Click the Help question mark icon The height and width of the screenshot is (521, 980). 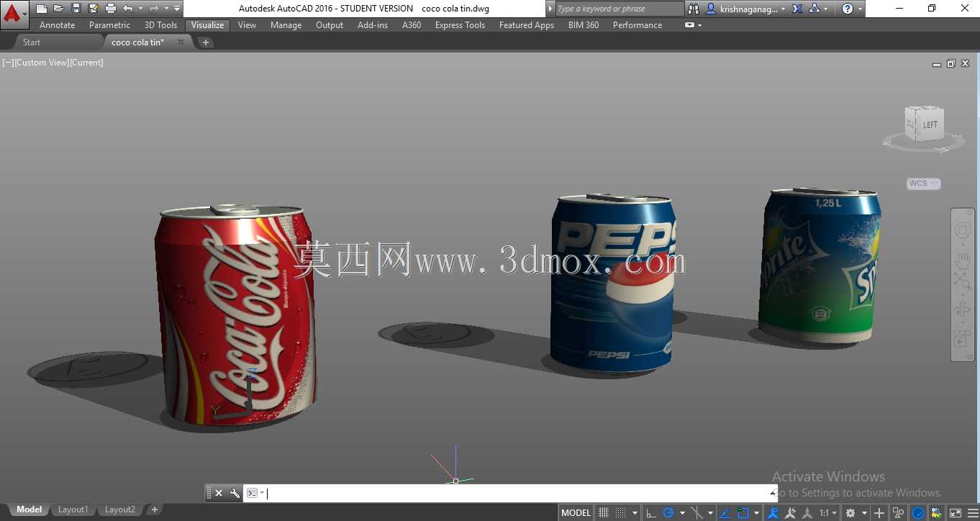(x=848, y=9)
